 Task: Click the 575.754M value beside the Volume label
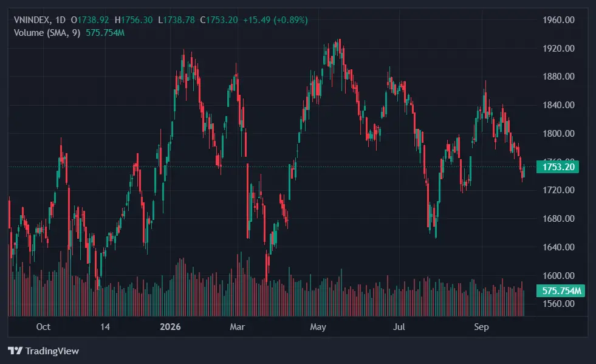tap(105, 33)
